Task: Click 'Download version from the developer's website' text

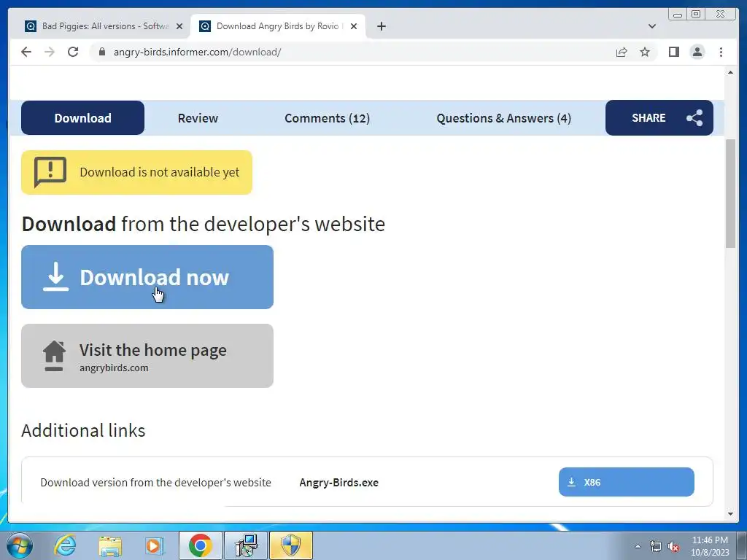Action: pos(156,483)
